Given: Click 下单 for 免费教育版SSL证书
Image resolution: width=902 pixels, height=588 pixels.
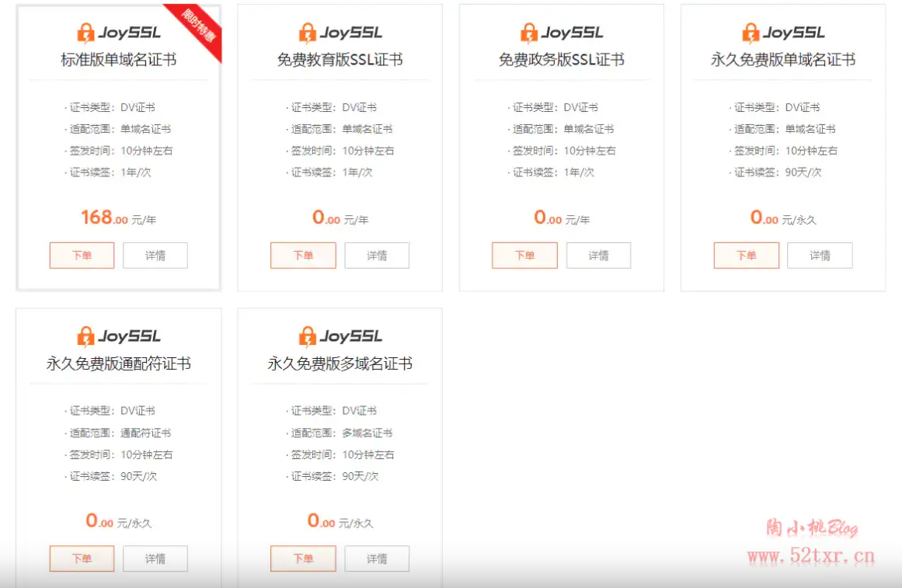Looking at the screenshot, I should coord(303,256).
